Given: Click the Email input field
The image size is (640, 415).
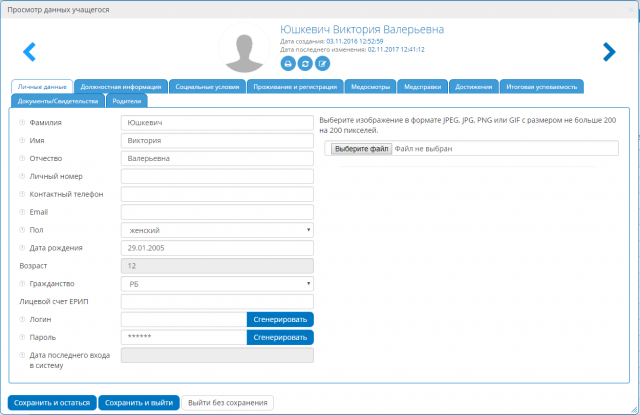Looking at the screenshot, I should (x=217, y=212).
